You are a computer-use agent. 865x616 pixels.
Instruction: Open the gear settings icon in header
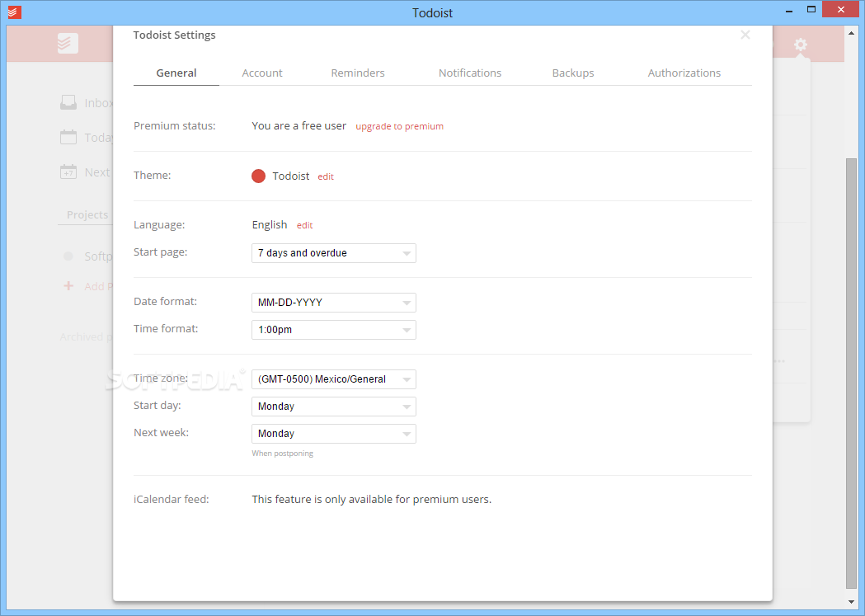point(801,45)
